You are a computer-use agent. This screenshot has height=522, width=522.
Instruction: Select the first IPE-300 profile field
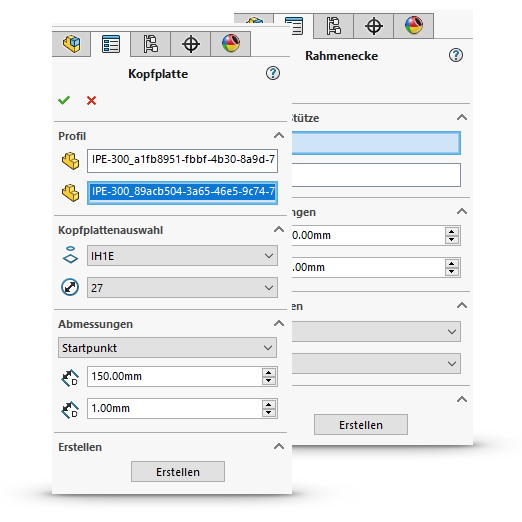pyautogui.click(x=182, y=161)
